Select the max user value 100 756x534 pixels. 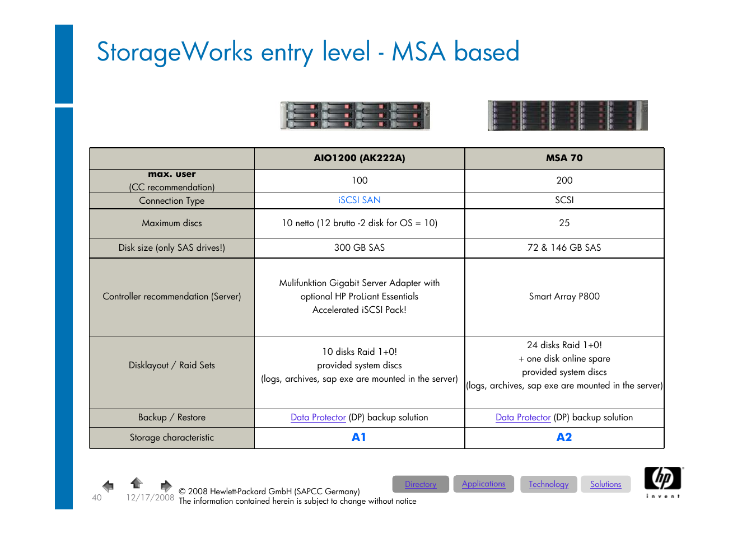click(360, 180)
